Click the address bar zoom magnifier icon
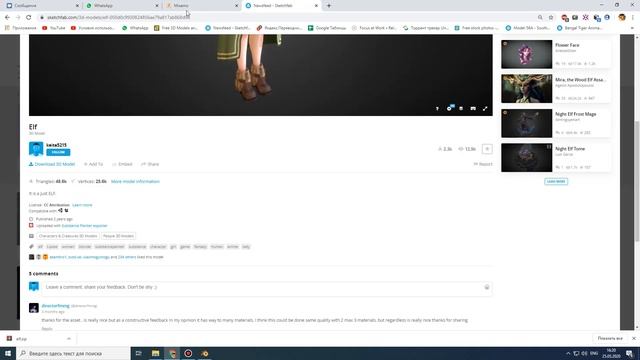 540,17
